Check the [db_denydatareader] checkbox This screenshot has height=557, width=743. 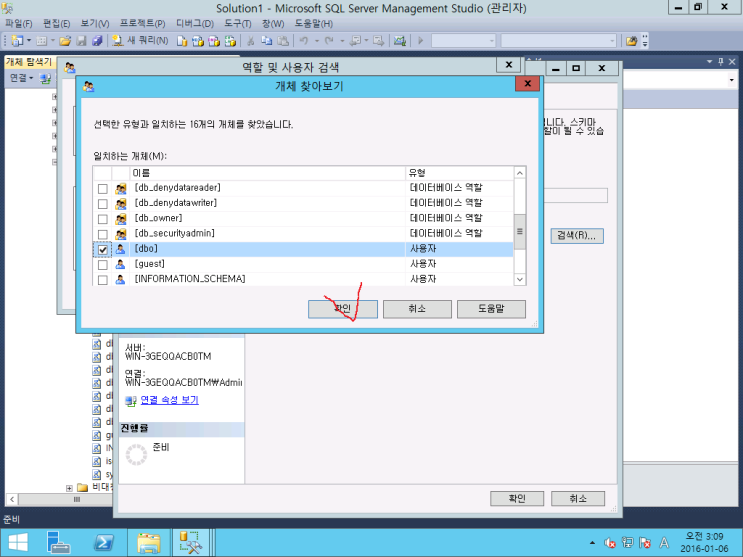click(102, 189)
